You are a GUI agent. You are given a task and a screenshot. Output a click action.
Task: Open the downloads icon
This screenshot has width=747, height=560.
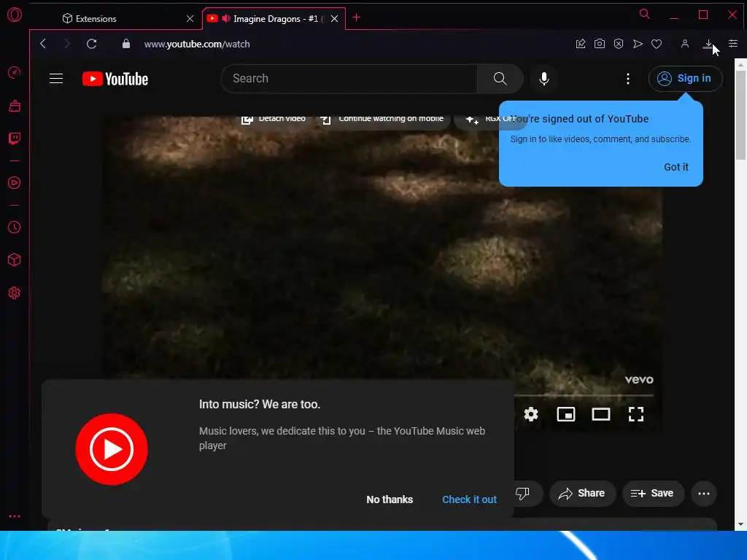[x=708, y=44]
